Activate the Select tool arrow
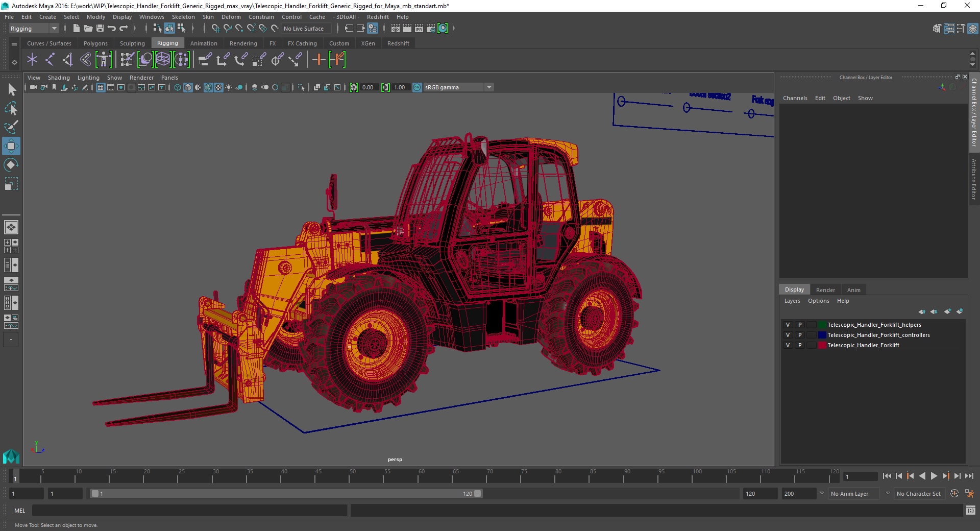 (12, 90)
